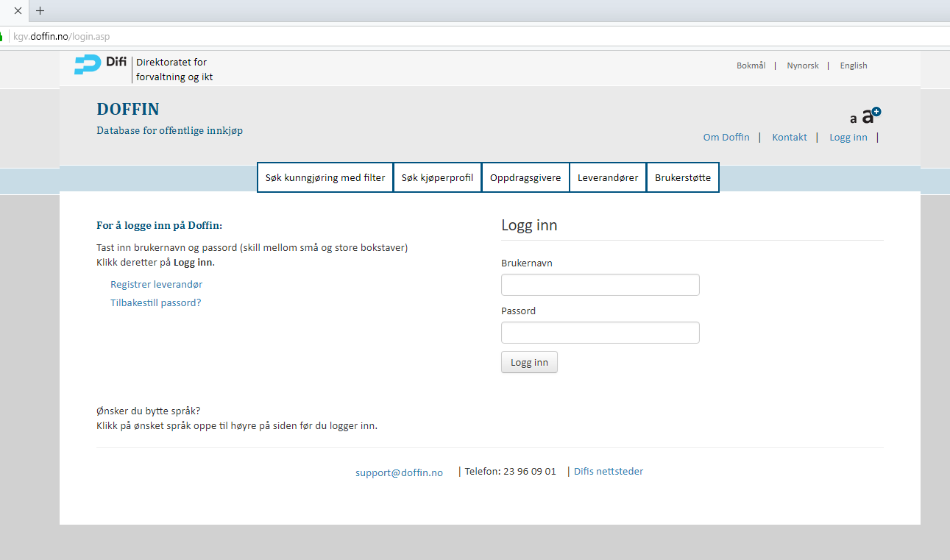
Task: Click support@doffin.no email link
Action: (x=399, y=472)
